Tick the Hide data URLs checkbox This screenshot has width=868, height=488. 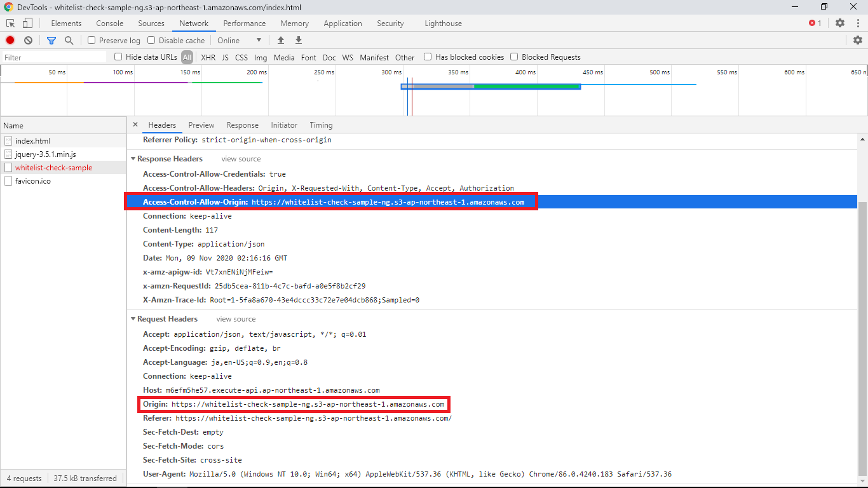[x=118, y=57]
